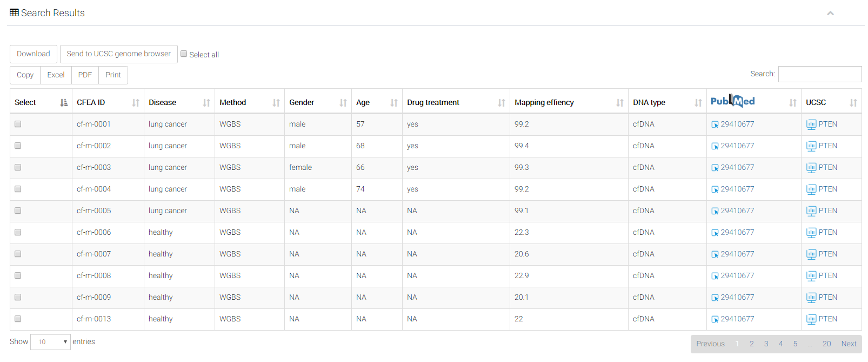Click the sort icon for Mapping effiency

coord(620,103)
